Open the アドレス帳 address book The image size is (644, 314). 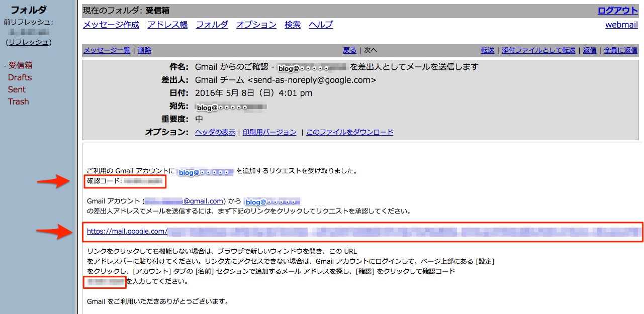tap(167, 25)
